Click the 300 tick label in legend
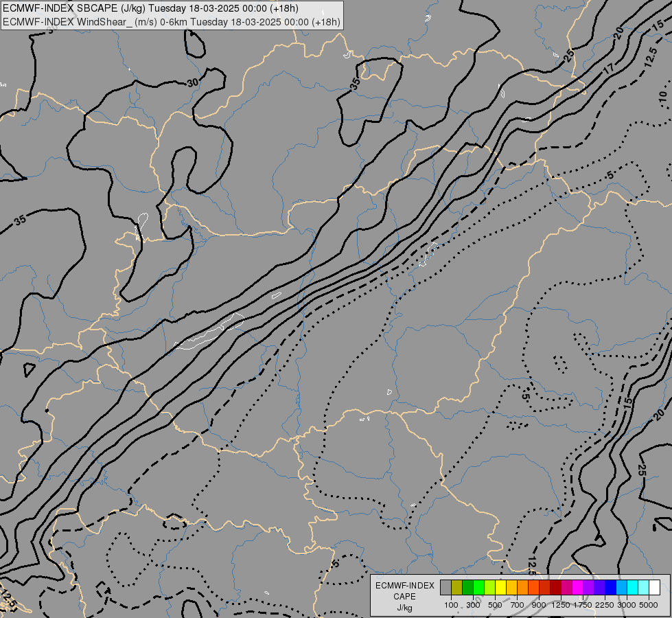The height and width of the screenshot is (618, 672). click(473, 605)
